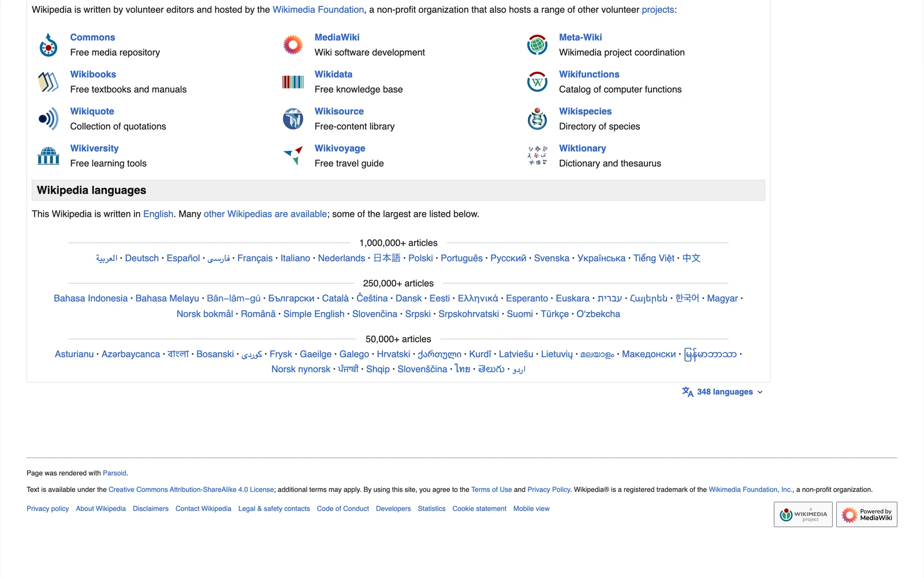Click the Wiktionary characters icon

coord(537,155)
